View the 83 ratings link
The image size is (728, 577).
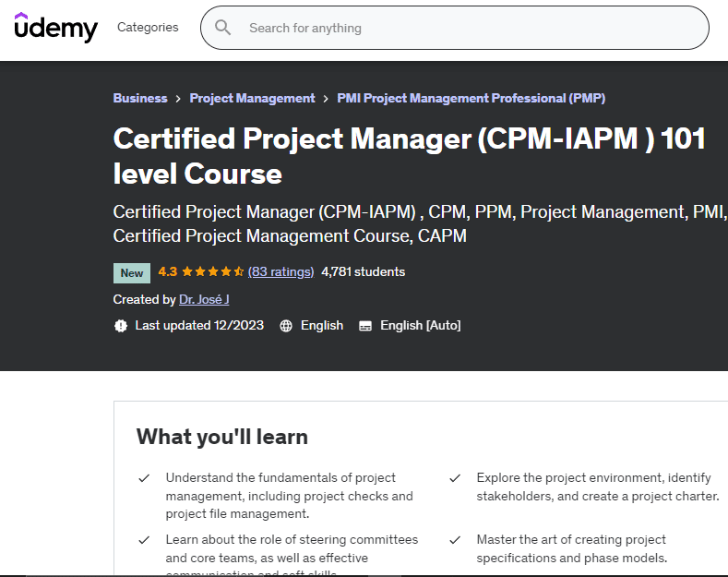tap(281, 272)
